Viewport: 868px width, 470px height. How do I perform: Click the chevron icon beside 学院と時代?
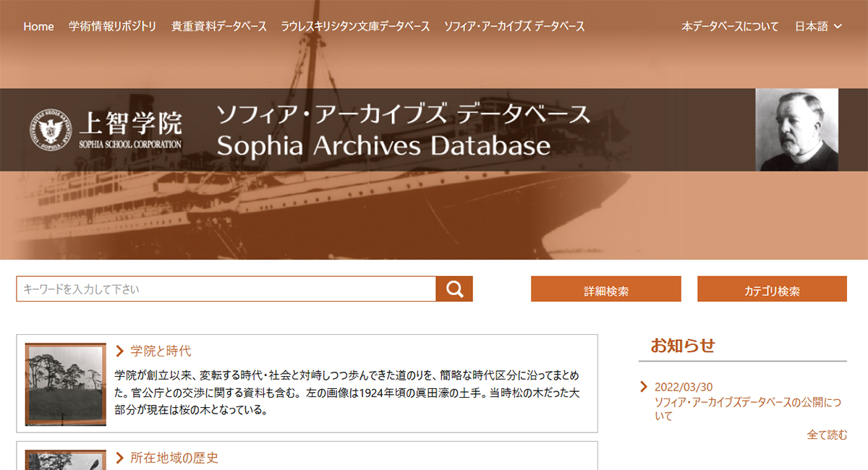pyautogui.click(x=120, y=351)
